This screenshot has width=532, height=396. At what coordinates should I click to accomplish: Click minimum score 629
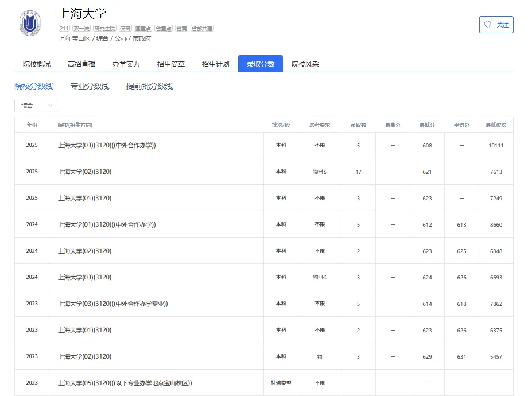click(427, 356)
